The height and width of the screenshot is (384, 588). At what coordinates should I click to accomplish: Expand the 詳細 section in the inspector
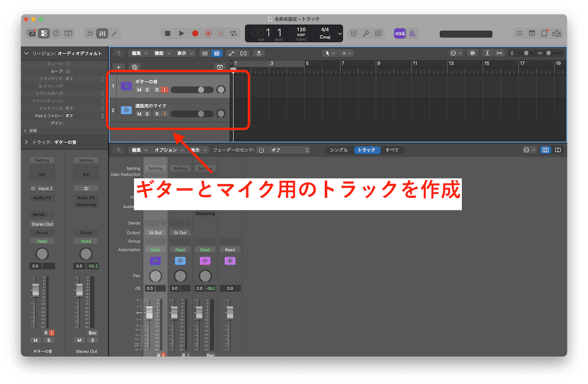pos(26,131)
